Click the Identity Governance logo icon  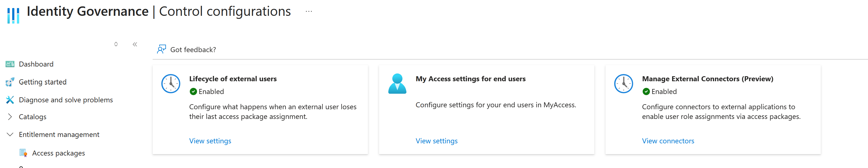13,15
